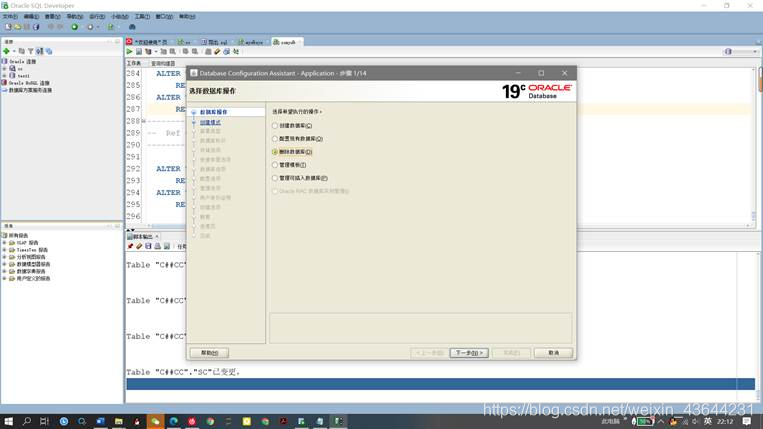
Task: Click the Open folder toolbar icon
Action: 18,27
